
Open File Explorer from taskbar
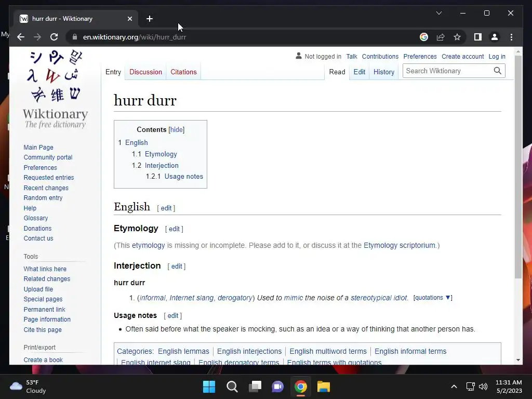pos(323,387)
